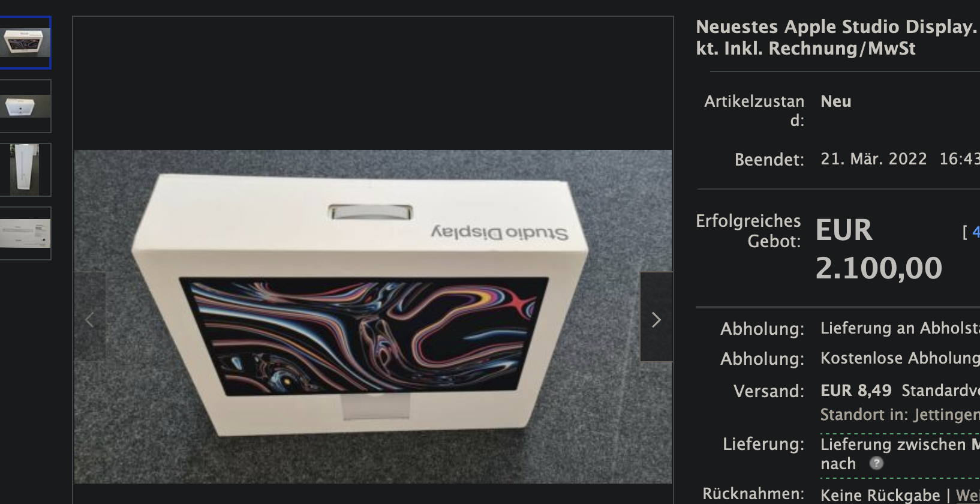Select the fourth thumbnail showing box label
Viewport: 980px width, 504px height.
pyautogui.click(x=25, y=233)
